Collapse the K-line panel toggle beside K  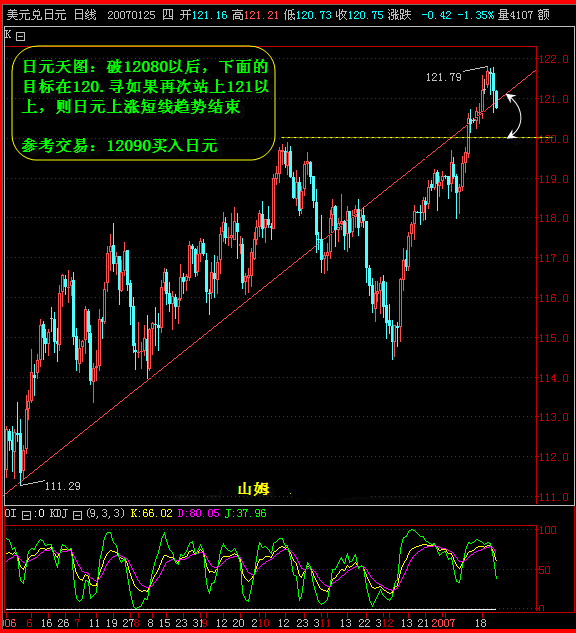tap(21, 37)
